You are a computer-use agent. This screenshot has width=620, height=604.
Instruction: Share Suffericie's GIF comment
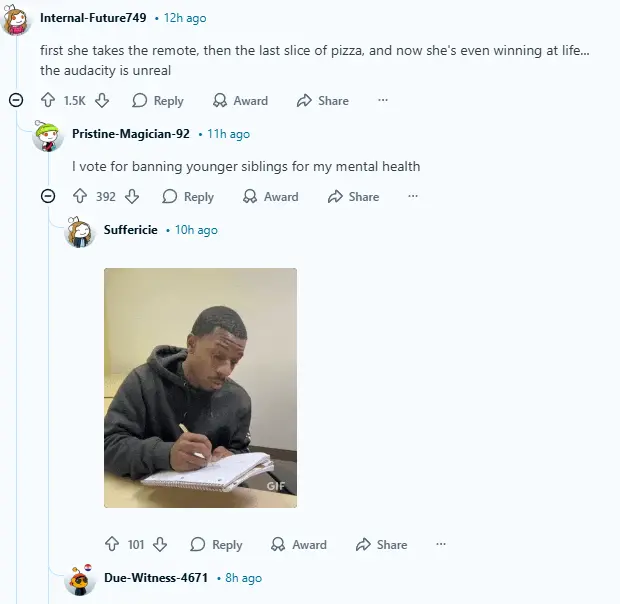point(381,545)
